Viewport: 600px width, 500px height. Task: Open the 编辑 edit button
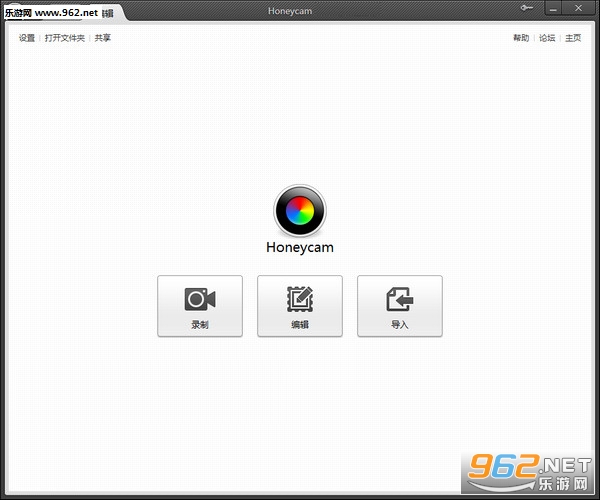300,306
